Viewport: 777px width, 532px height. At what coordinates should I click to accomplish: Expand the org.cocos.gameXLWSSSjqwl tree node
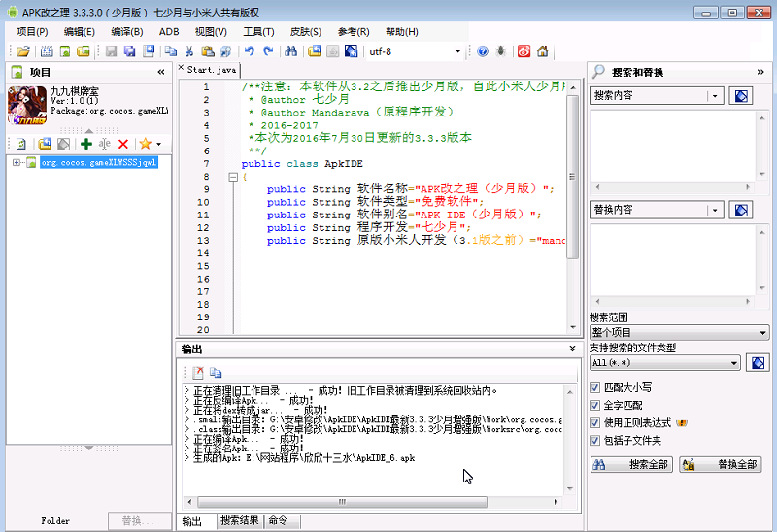click(x=17, y=162)
